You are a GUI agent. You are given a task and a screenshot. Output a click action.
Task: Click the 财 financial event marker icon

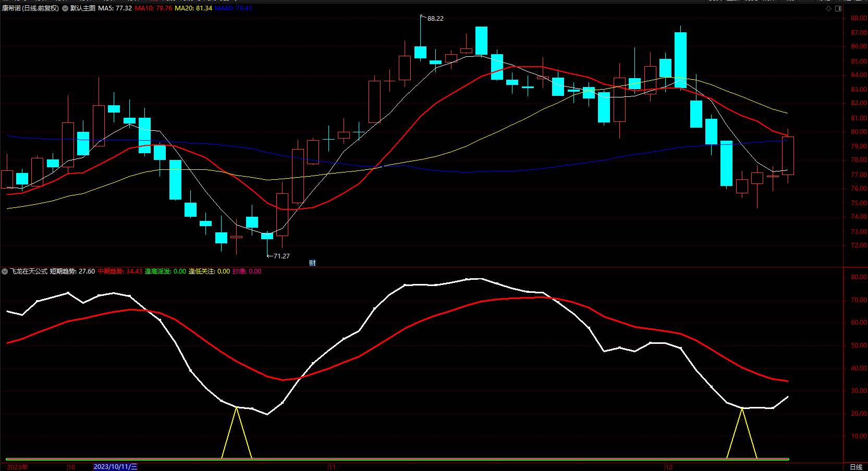click(312, 263)
